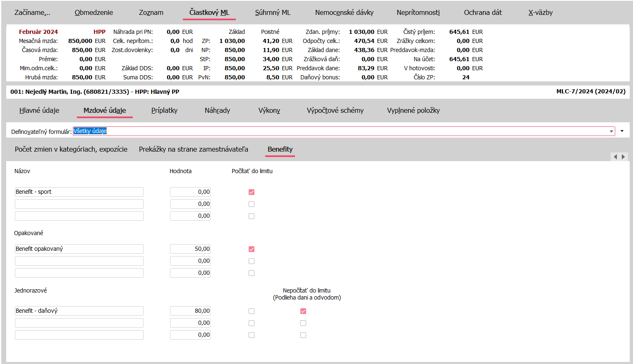Uncheck limit checkbox for Benefit - sport
633x364 pixels.
(x=252, y=192)
